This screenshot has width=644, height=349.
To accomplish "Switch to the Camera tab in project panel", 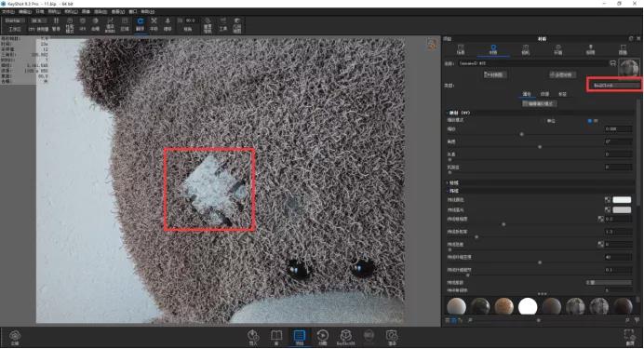I will coord(526,49).
